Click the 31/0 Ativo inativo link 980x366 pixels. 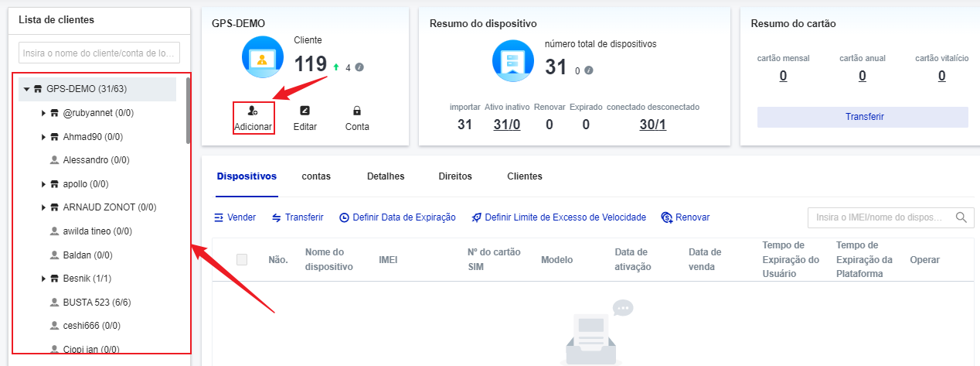point(507,125)
